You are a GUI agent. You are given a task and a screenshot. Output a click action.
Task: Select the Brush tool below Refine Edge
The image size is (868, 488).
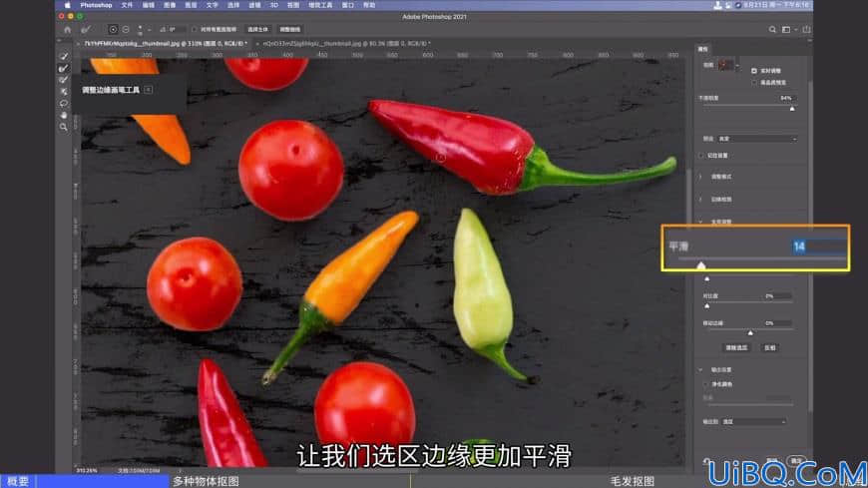coord(64,80)
